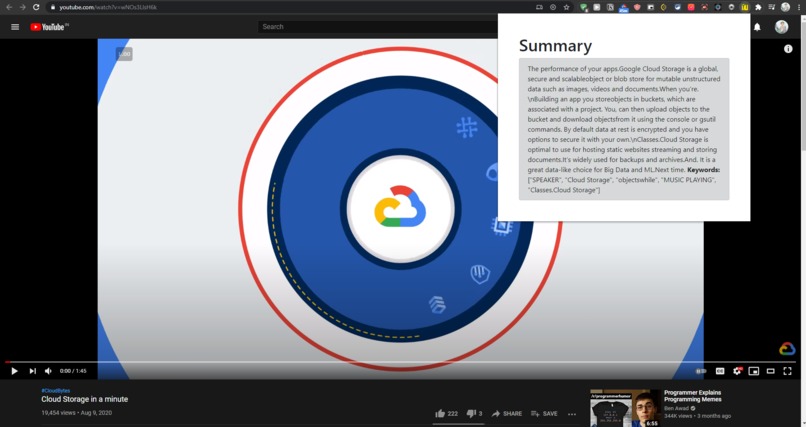
Task: Play the Cloud Storage video
Action: click(14, 371)
